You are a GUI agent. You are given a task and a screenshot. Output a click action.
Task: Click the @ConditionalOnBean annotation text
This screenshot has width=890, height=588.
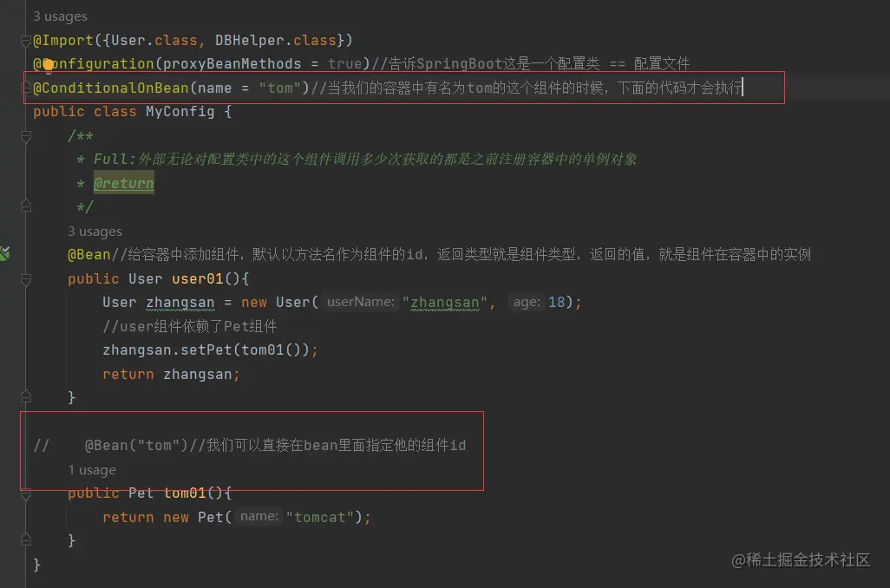tap(111, 88)
